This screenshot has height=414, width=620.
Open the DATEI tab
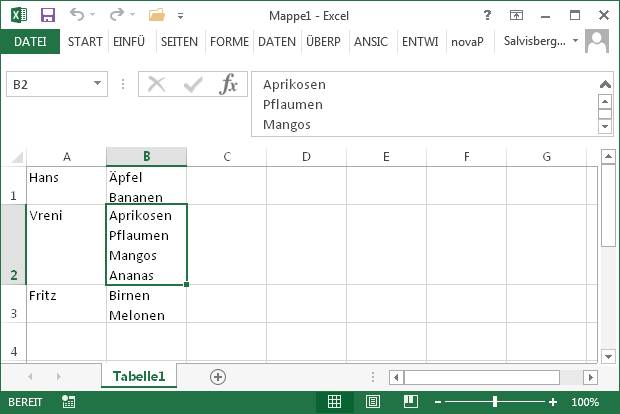(30, 41)
